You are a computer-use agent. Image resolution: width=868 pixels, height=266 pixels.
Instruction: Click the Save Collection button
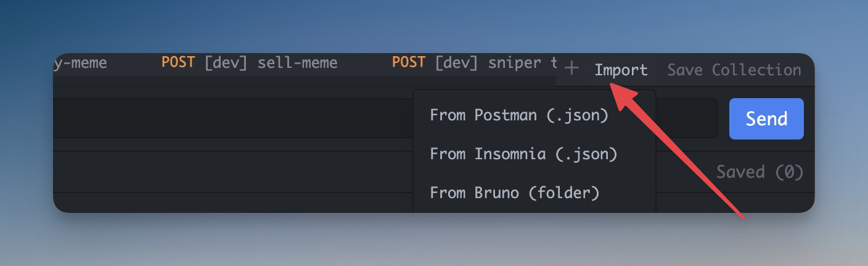(x=734, y=70)
